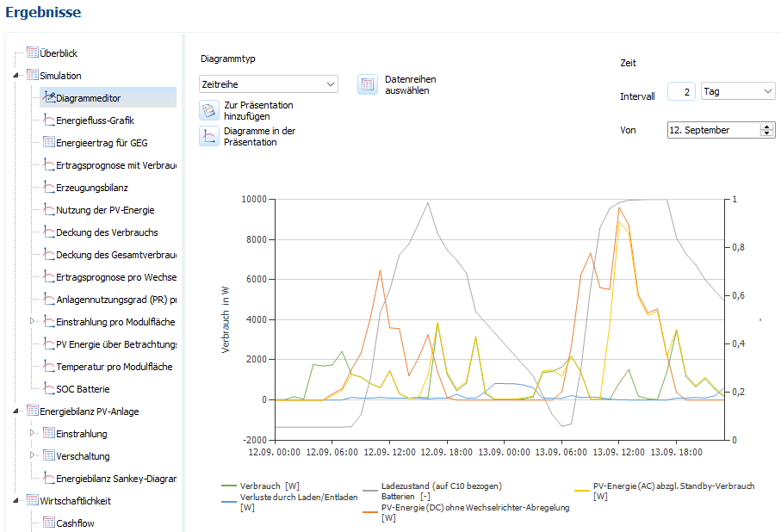Collapse the Wirtschaftlichkeit tree node

pyautogui.click(x=18, y=501)
